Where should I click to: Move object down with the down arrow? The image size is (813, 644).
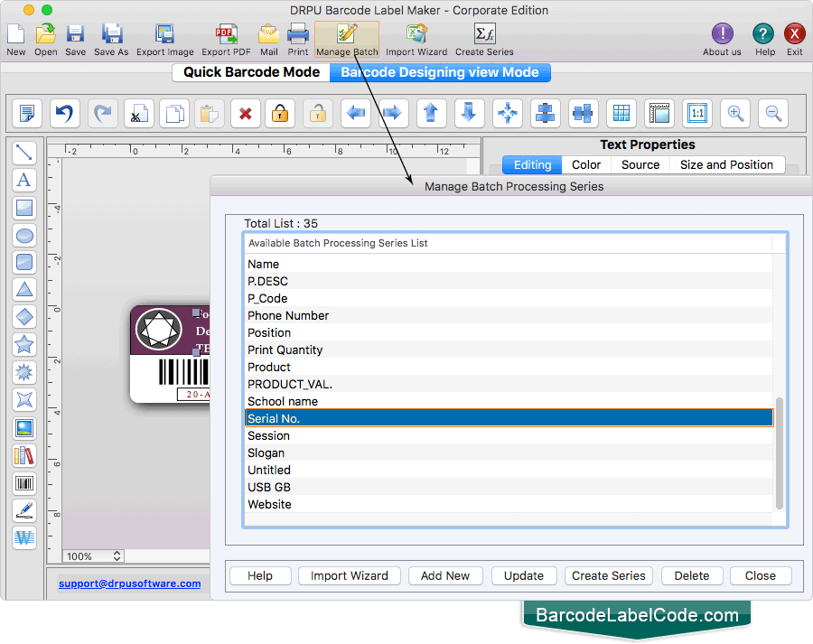(469, 113)
